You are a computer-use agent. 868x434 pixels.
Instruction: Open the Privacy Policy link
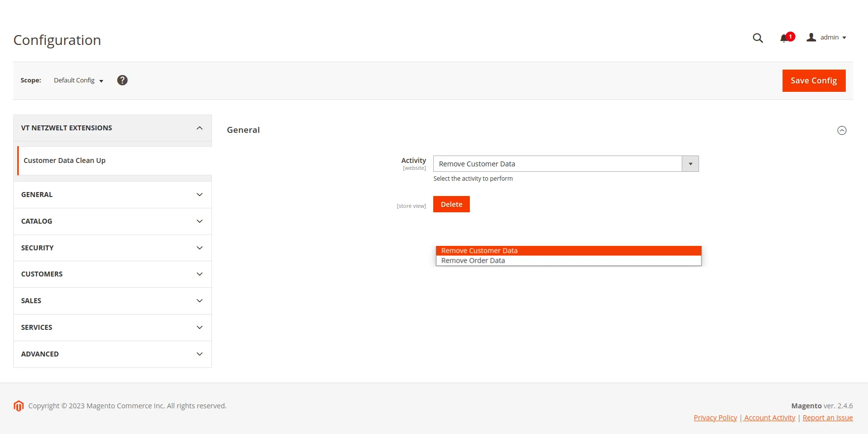(x=715, y=418)
